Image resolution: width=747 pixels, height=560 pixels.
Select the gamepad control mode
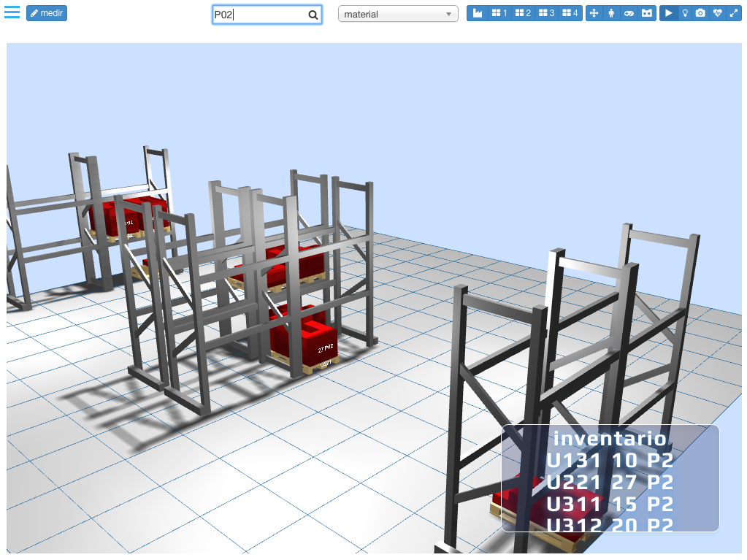(629, 13)
